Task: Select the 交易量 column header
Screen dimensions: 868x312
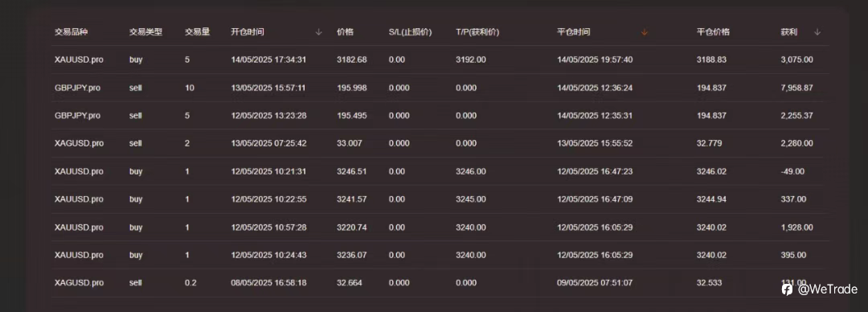Action: pos(197,32)
